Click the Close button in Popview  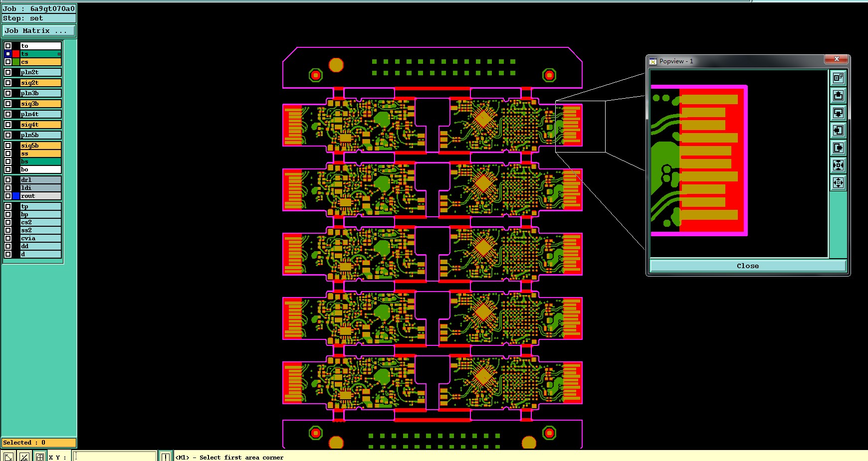pyautogui.click(x=748, y=266)
